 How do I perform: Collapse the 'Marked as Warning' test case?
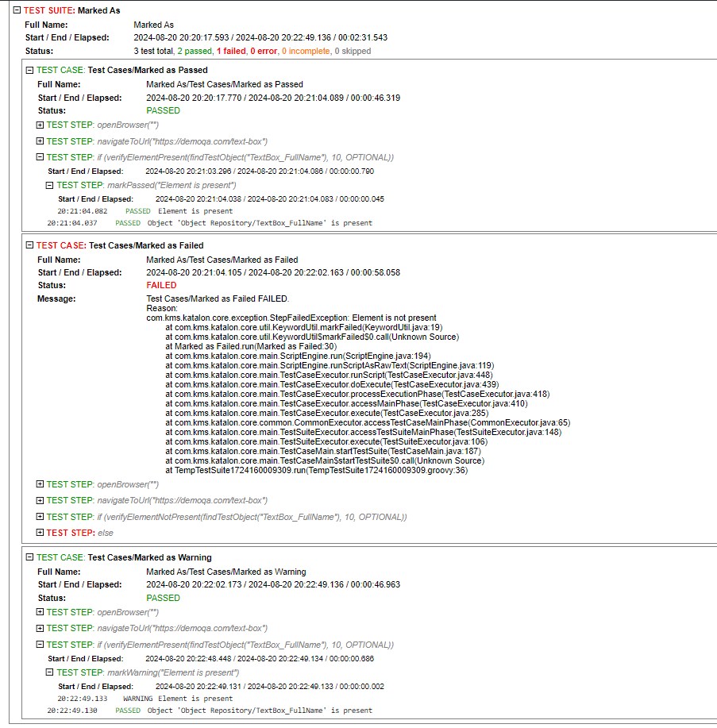[30, 557]
